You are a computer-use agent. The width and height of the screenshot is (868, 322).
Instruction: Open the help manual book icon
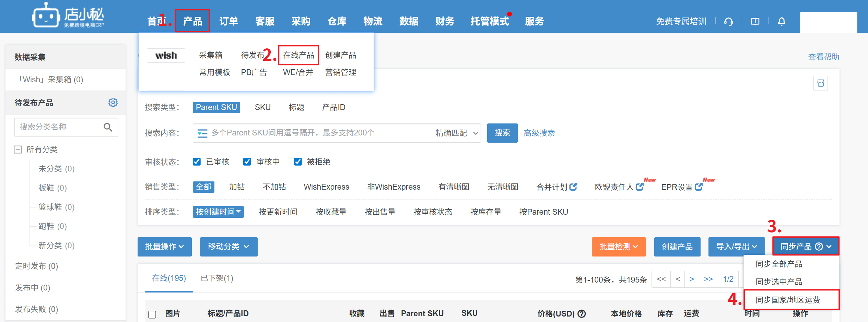click(x=755, y=22)
